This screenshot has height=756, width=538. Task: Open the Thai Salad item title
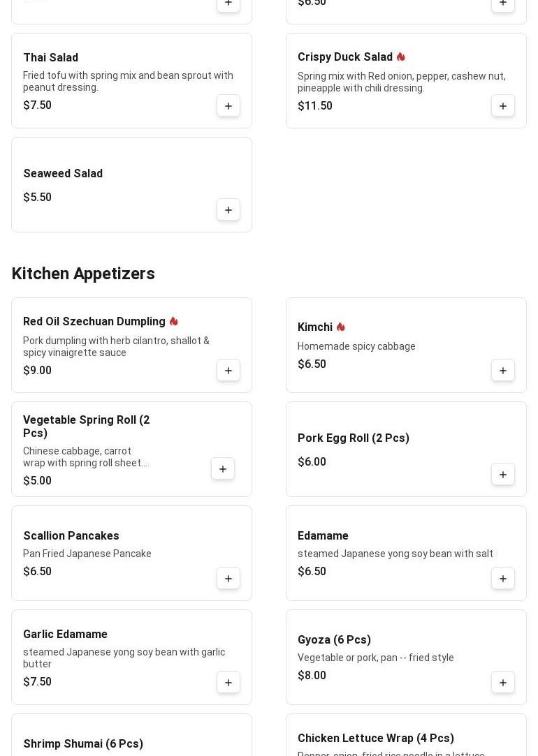coord(51,57)
